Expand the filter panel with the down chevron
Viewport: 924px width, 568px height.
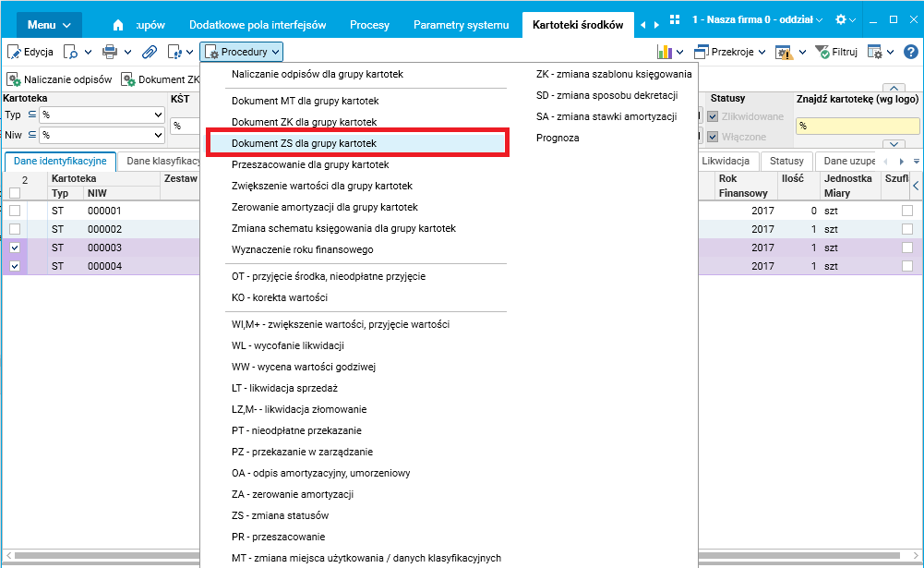point(894,144)
